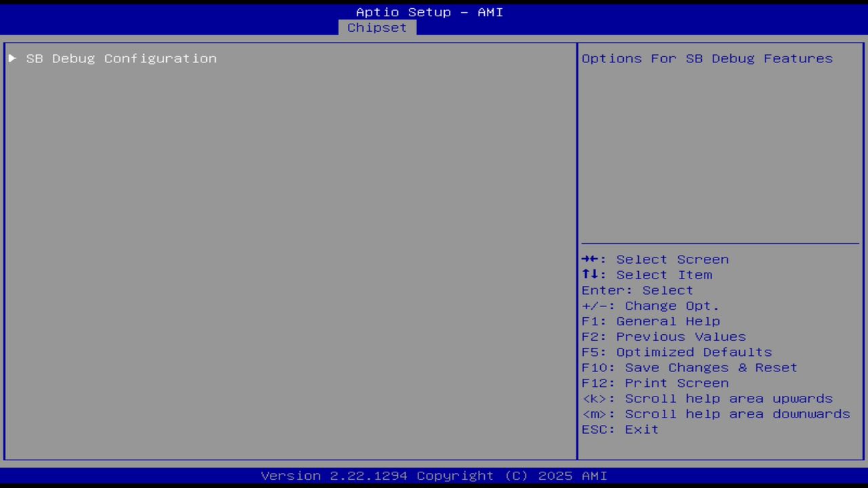Click the ESC: Exit legend
The height and width of the screenshot is (488, 868).
(619, 429)
